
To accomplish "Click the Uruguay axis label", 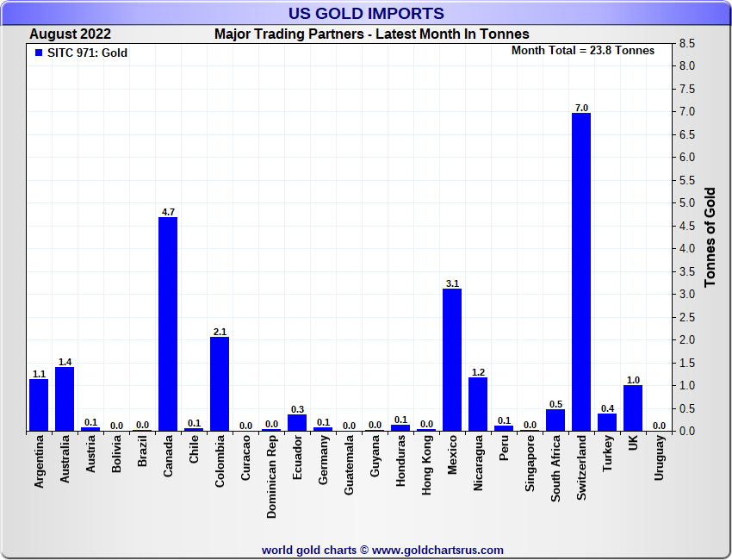I will pyautogui.click(x=659, y=457).
